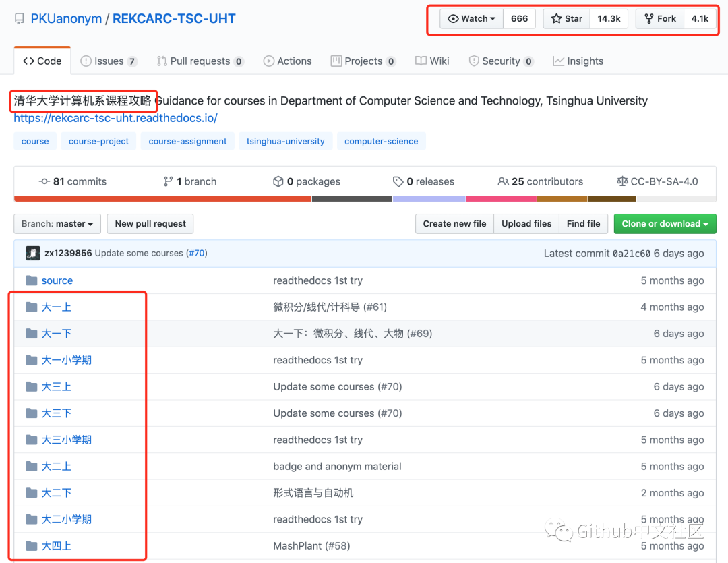The image size is (728, 563).
Task: Click the folder icon for 大一小学期
Action: (31, 360)
